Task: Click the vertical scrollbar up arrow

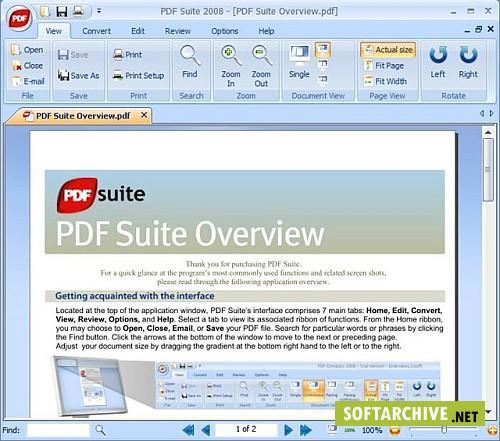Action: pos(488,132)
